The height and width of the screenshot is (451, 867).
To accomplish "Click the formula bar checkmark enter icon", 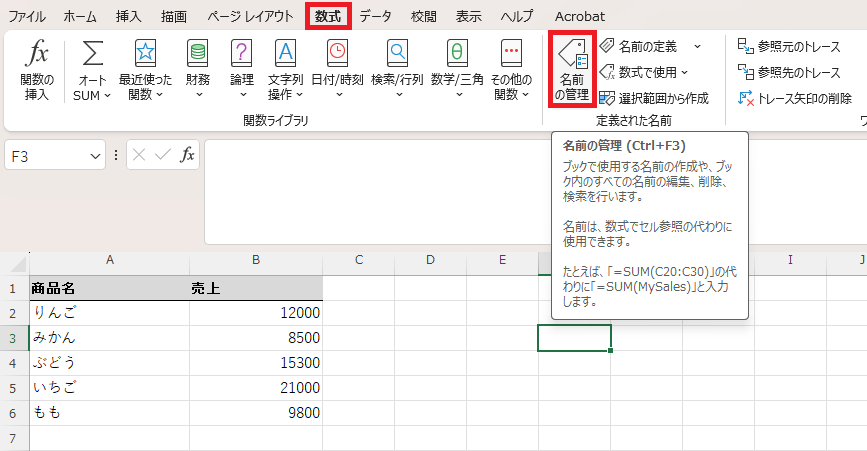I will point(163,155).
